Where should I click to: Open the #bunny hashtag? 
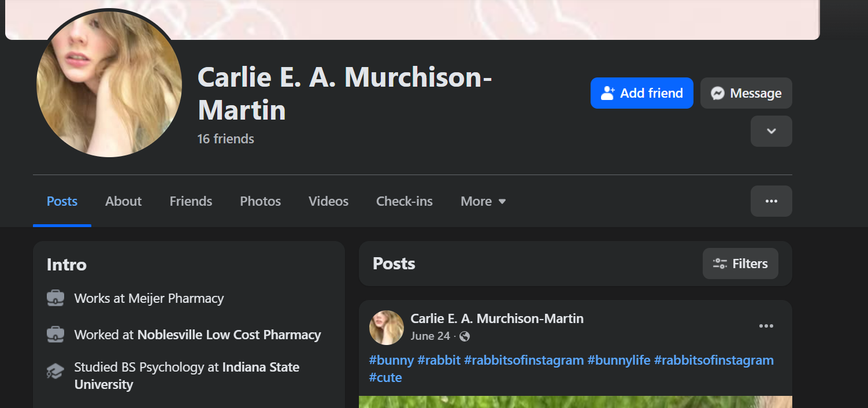[x=391, y=360]
